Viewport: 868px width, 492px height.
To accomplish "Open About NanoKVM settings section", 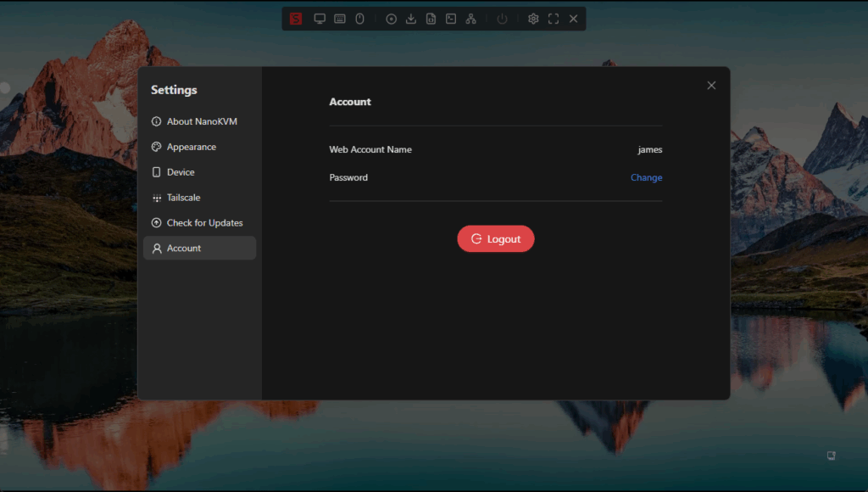I will click(200, 121).
